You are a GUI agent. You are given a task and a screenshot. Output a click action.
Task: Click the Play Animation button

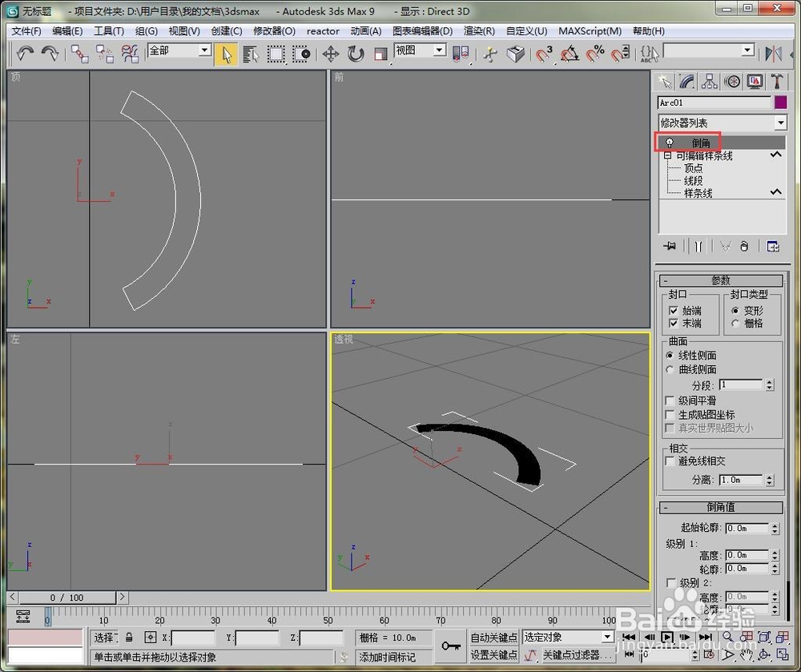666,638
